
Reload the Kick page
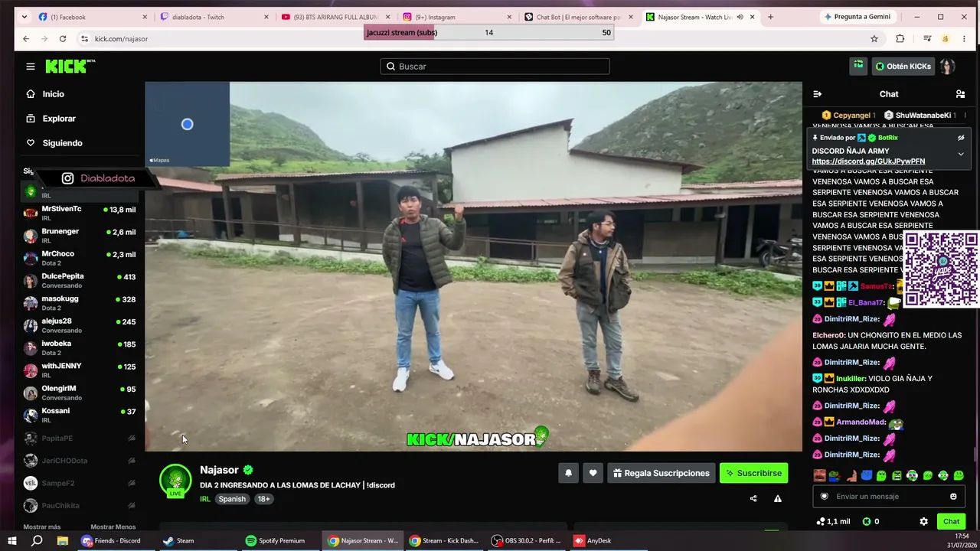63,39
